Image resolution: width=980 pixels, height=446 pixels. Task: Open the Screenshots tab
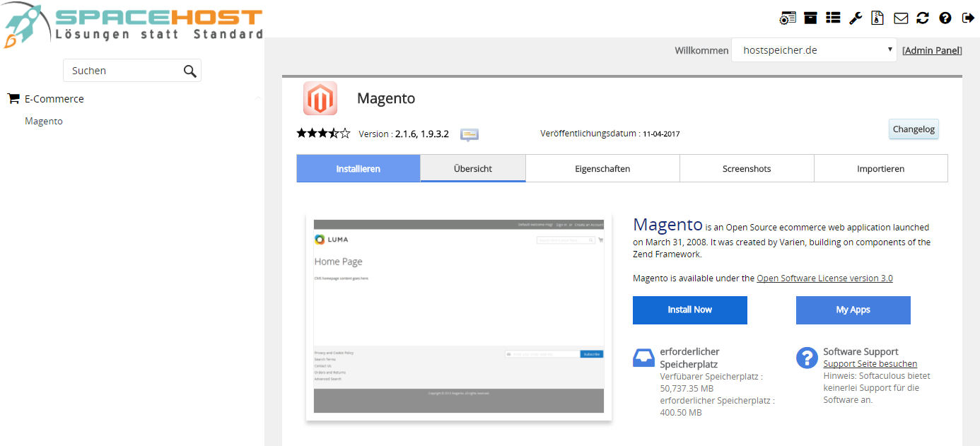(x=747, y=168)
